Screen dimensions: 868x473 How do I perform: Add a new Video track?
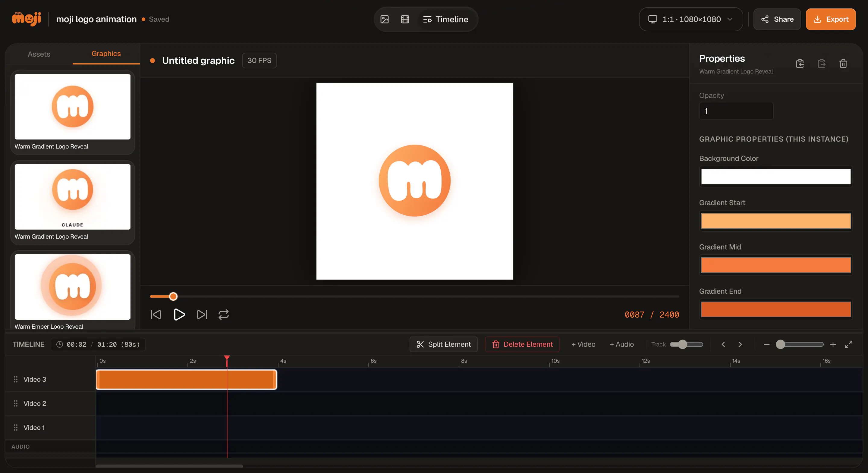583,344
